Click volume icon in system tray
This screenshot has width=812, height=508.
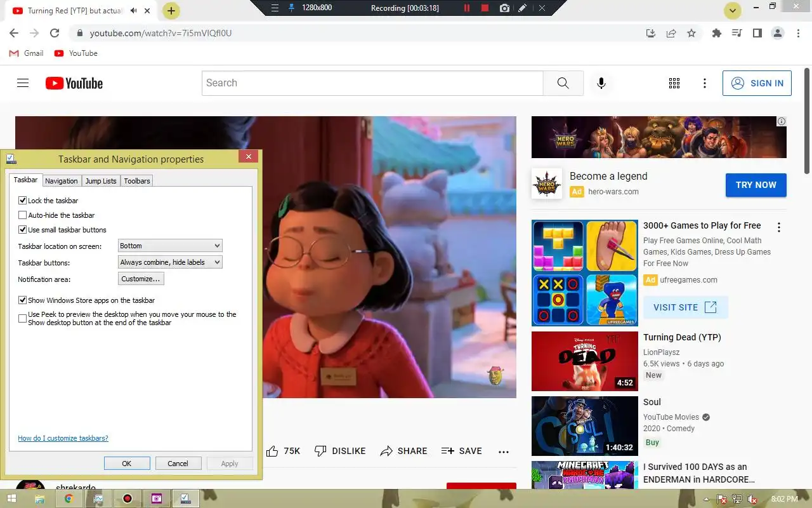pos(752,499)
